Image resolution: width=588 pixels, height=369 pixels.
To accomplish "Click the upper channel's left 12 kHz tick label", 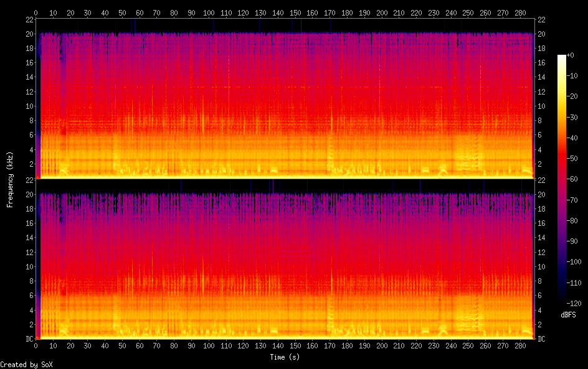I will 28,91.
